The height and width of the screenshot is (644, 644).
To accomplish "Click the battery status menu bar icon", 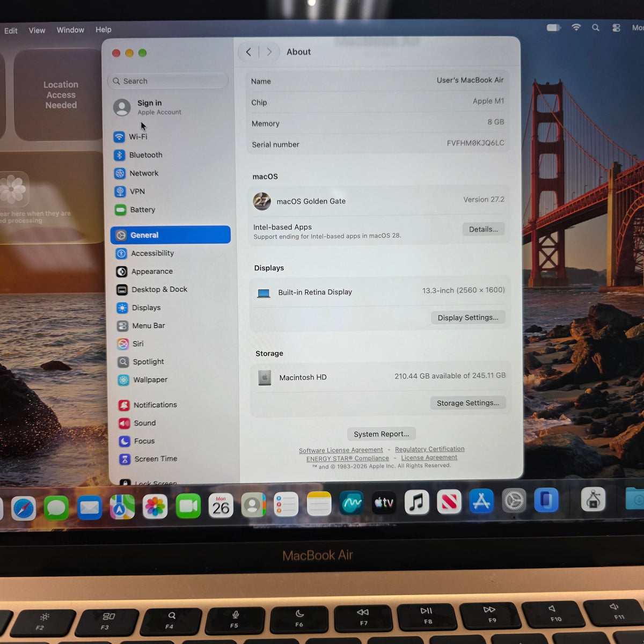I will [554, 27].
